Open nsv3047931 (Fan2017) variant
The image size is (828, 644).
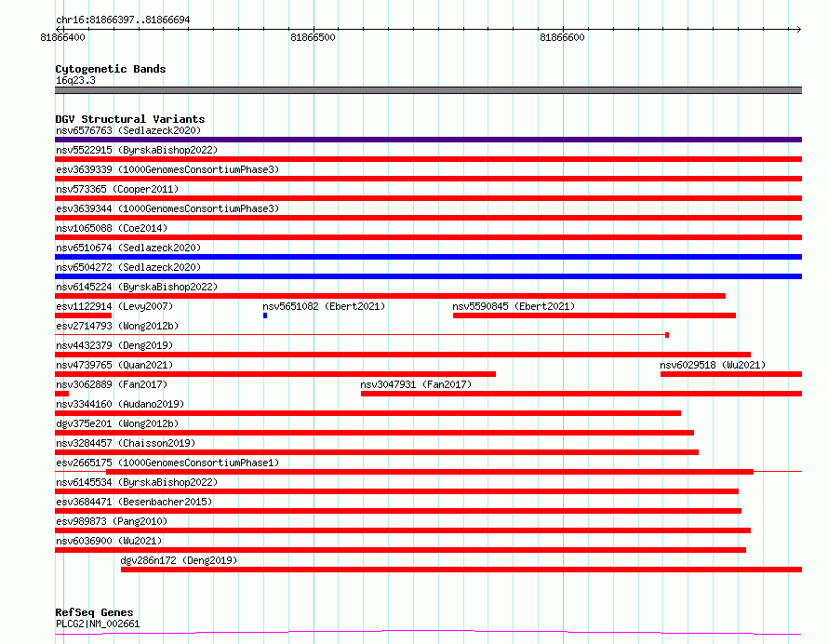(416, 384)
